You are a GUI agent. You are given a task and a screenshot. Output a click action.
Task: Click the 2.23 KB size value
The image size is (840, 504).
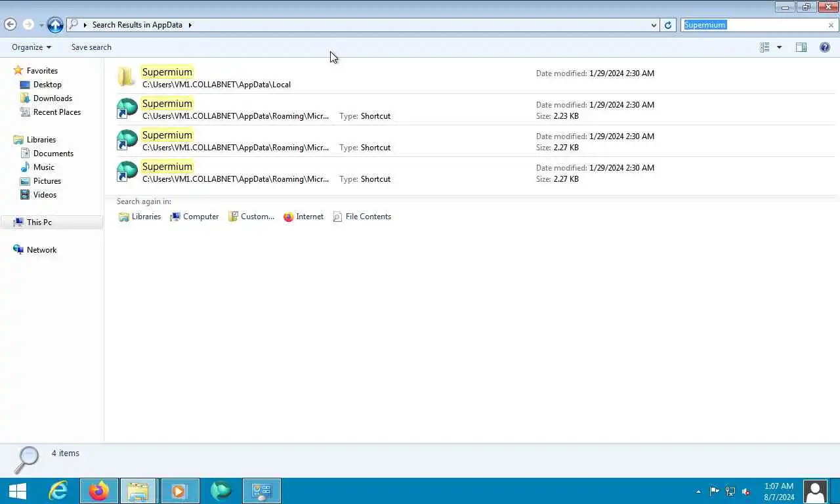tap(566, 116)
